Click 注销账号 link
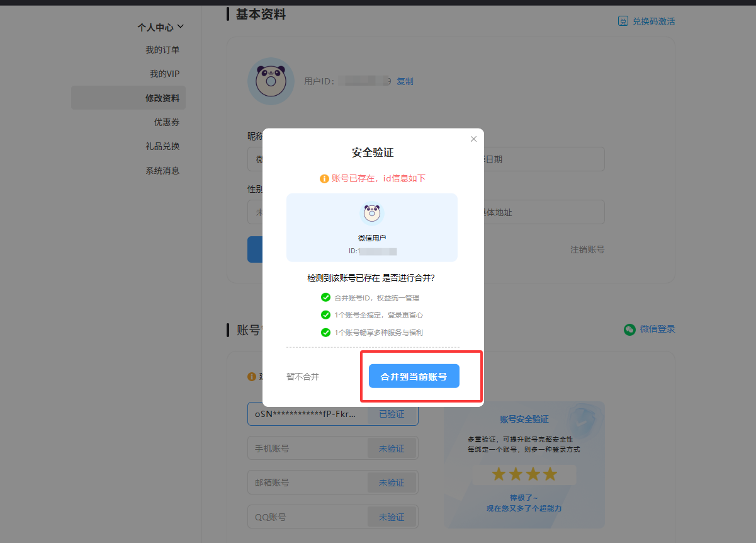This screenshot has height=543, width=756. (x=587, y=249)
